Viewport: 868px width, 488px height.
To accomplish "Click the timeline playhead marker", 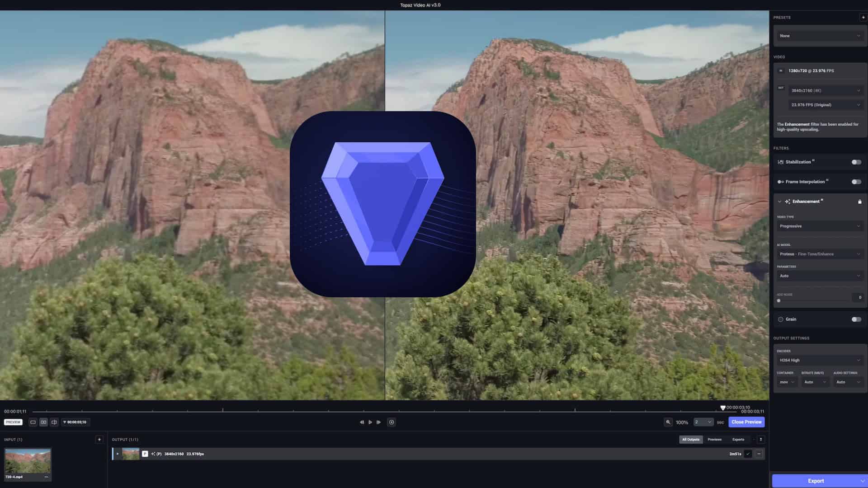I will 723,408.
